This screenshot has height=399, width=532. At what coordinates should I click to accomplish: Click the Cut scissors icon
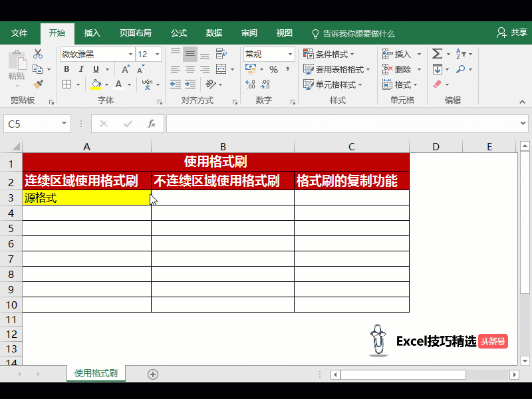click(x=38, y=54)
